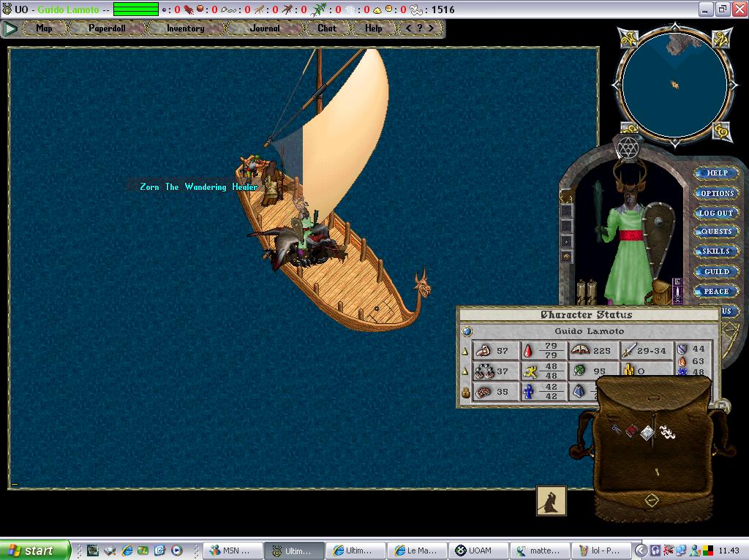749x560 pixels.
Task: Click the blue weight icon in Character Status
Action: click(579, 392)
